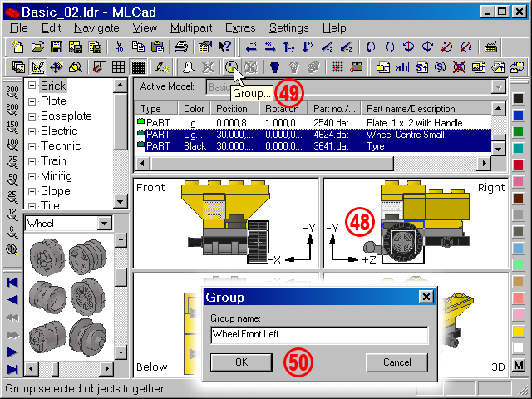Image resolution: width=532 pixels, height=399 pixels.
Task: Pick the black color swatch
Action: pyautogui.click(x=518, y=99)
